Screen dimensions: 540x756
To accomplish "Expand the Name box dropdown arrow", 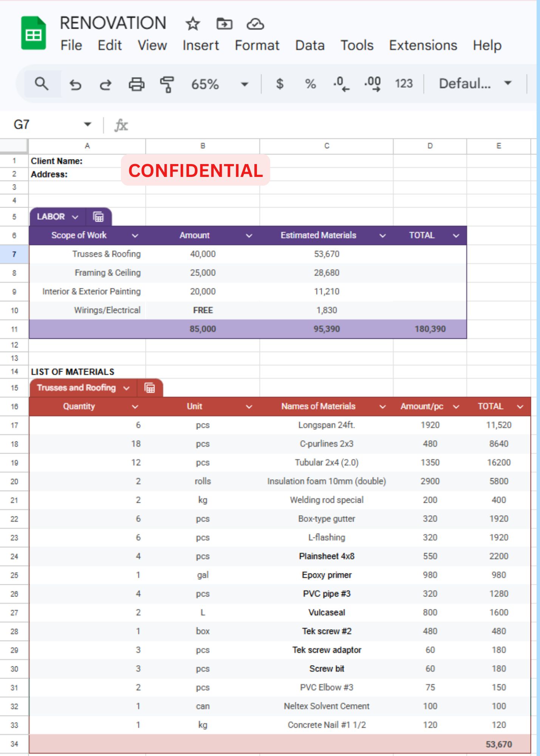I will pyautogui.click(x=88, y=124).
